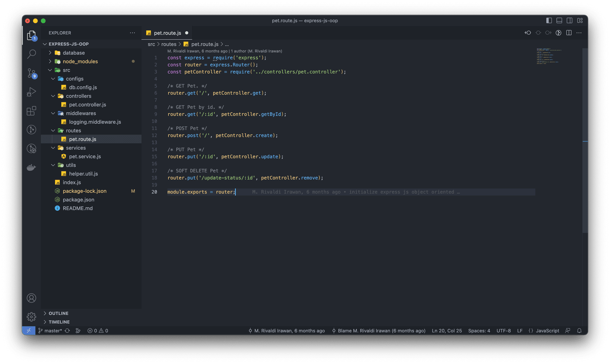Open the Extensions view
The image size is (610, 364).
coord(31,111)
